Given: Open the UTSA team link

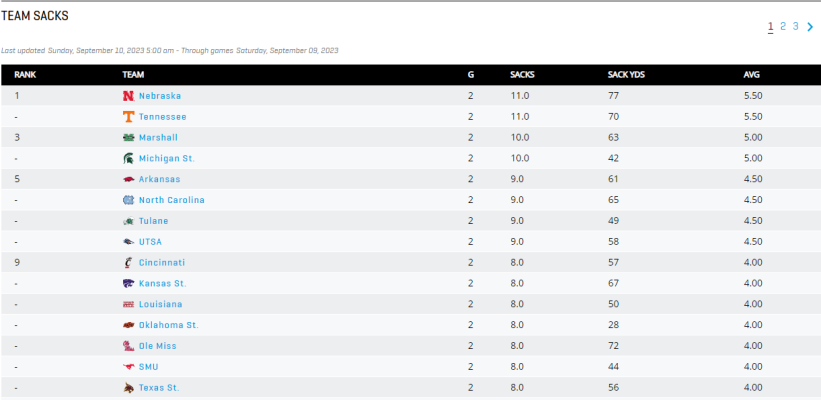Looking at the screenshot, I should pos(150,242).
